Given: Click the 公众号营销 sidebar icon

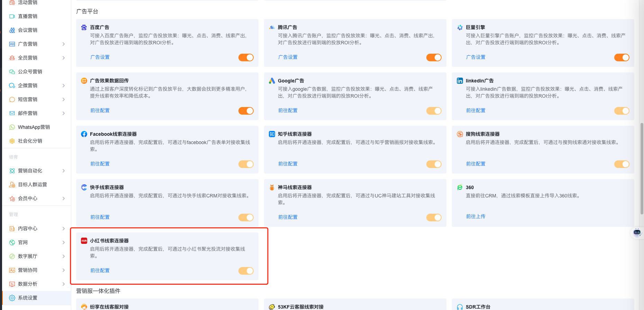Looking at the screenshot, I should tap(12, 72).
